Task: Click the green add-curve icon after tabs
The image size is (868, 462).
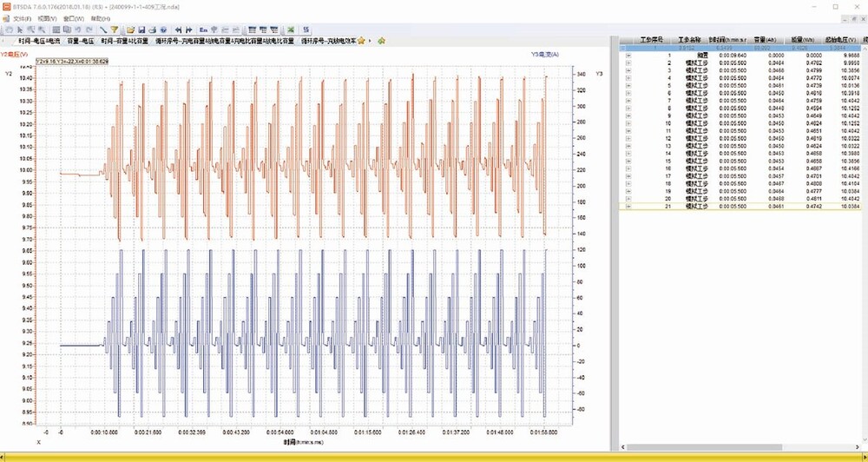Action: pyautogui.click(x=381, y=40)
